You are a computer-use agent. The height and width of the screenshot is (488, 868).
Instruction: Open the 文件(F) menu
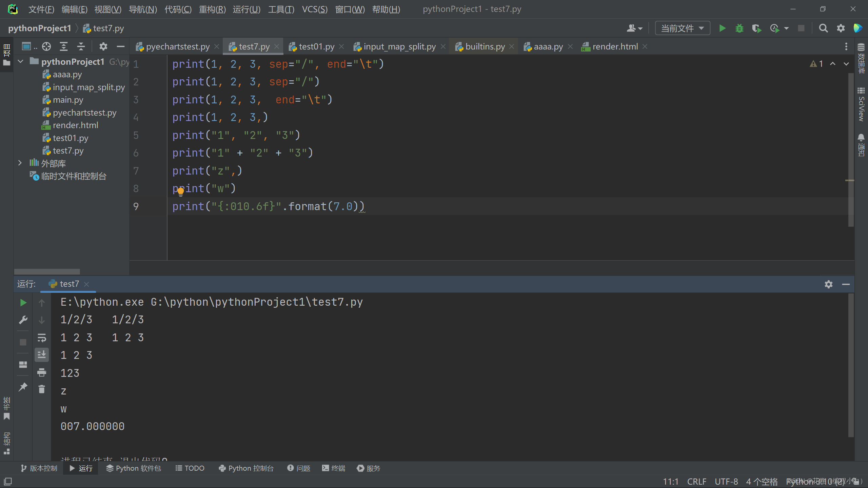pyautogui.click(x=41, y=9)
